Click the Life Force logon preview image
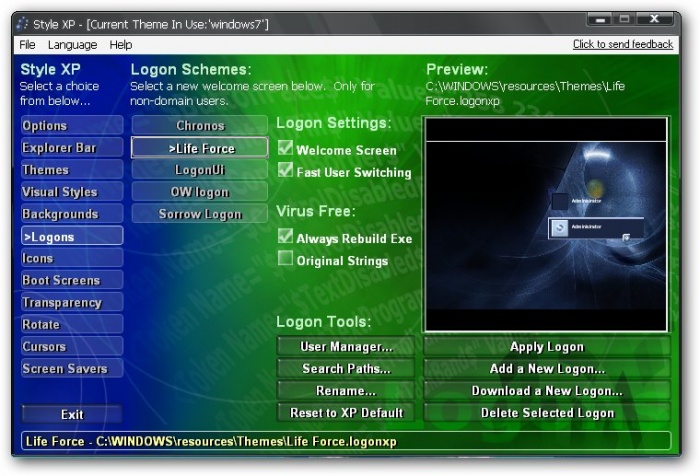Screen dimensions: 700x476 coord(546,225)
